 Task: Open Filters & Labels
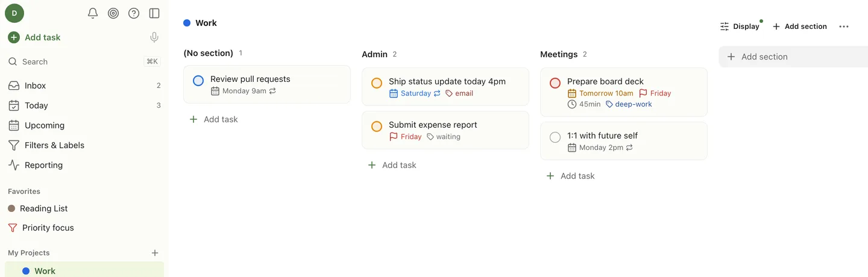[x=84, y=145]
